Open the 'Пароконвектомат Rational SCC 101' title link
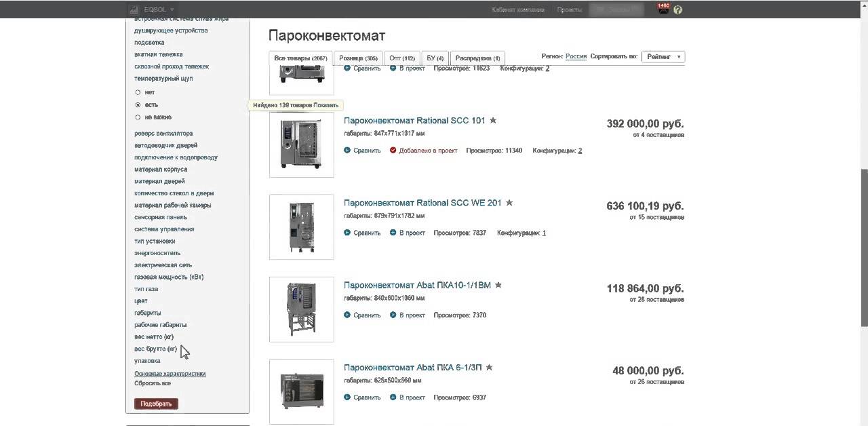868x426 pixels. (x=414, y=121)
